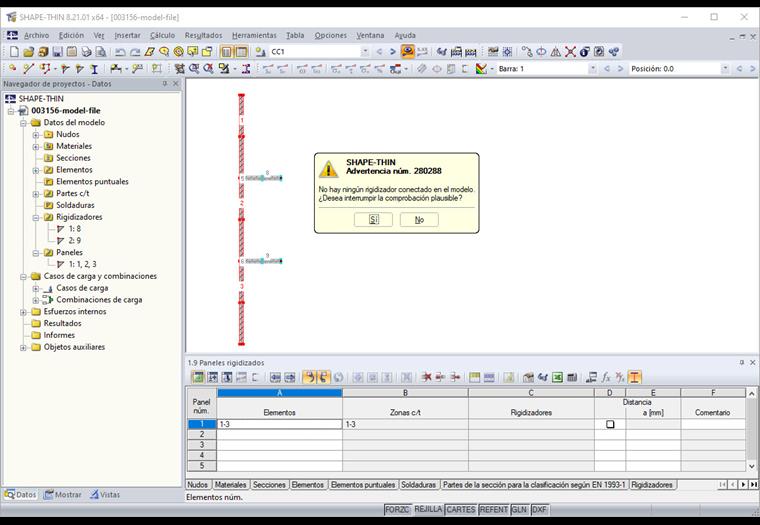Screen dimensions: 760x525
Task: Click the Elementos cell containing 1-3
Action: [279, 424]
